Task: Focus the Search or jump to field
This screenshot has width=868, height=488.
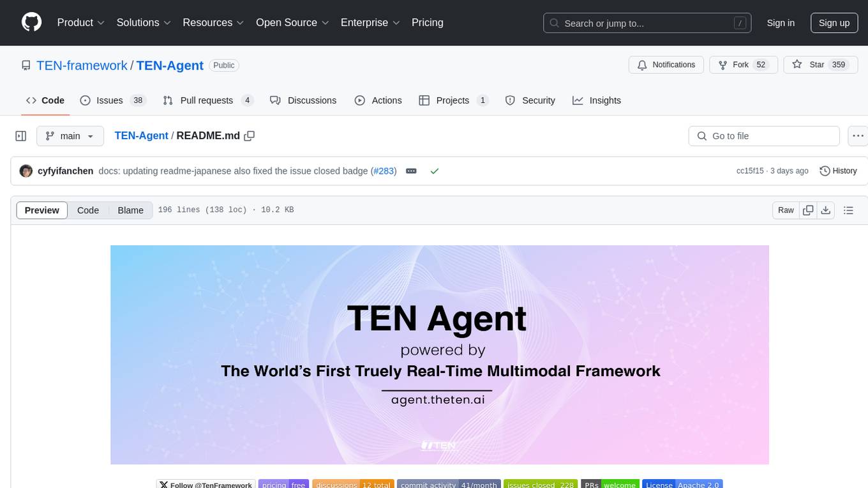Action: [648, 23]
